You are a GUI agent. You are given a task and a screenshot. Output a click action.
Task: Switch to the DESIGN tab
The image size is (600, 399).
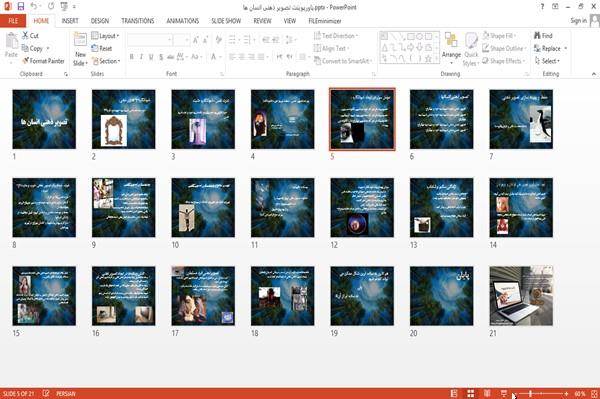[x=100, y=21]
